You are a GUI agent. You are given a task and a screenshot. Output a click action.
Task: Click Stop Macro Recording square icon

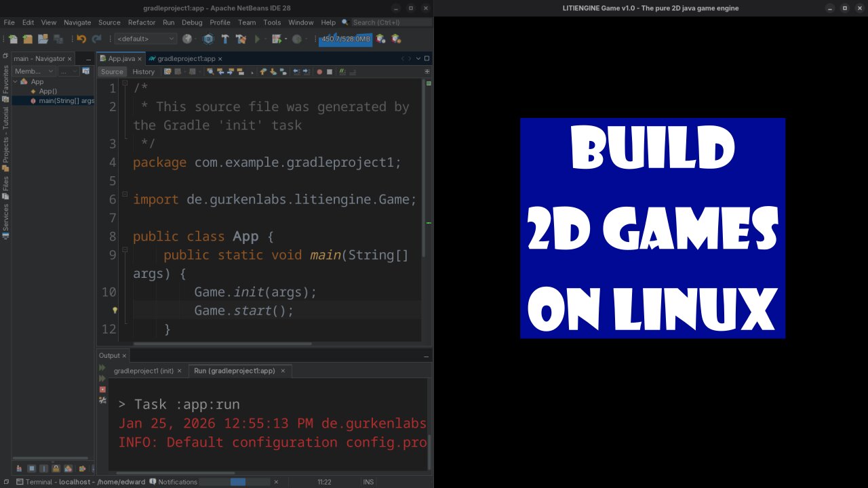click(330, 71)
